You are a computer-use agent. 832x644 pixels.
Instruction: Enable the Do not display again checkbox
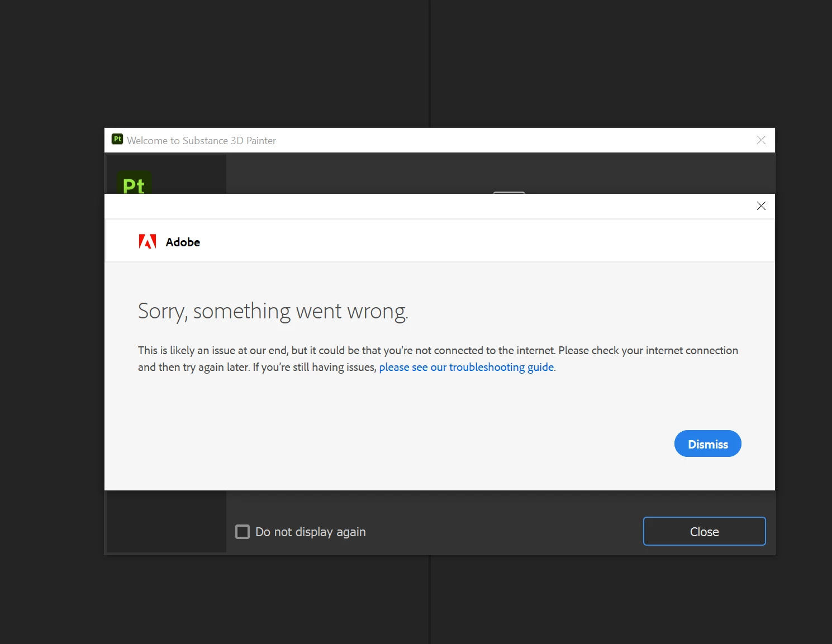pos(243,531)
